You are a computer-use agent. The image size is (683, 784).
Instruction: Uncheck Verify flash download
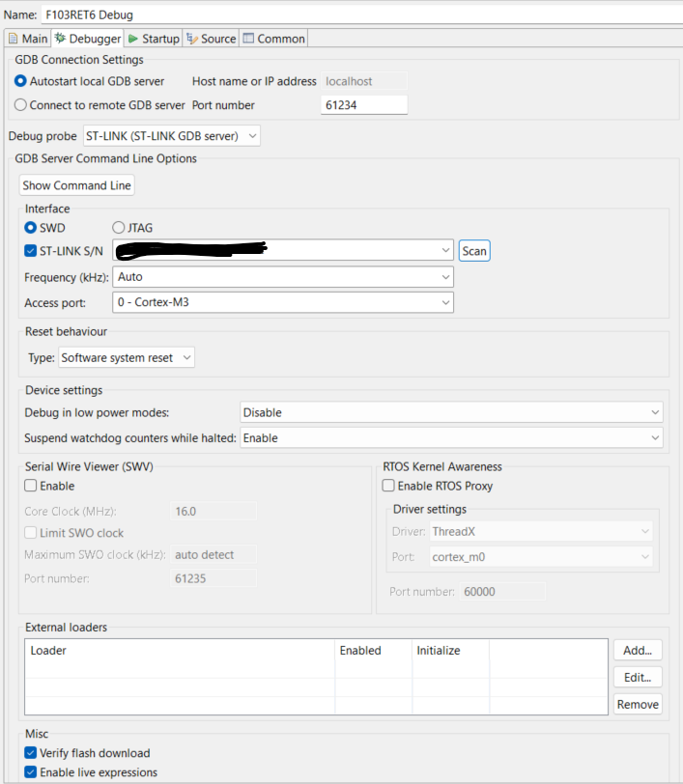click(x=31, y=753)
